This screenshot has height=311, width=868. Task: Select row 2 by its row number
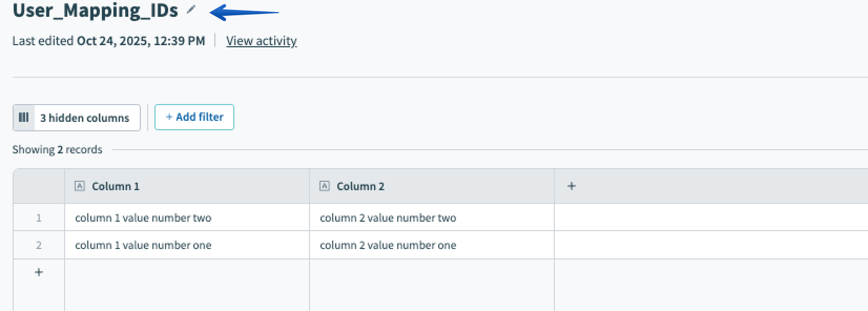[x=38, y=245]
